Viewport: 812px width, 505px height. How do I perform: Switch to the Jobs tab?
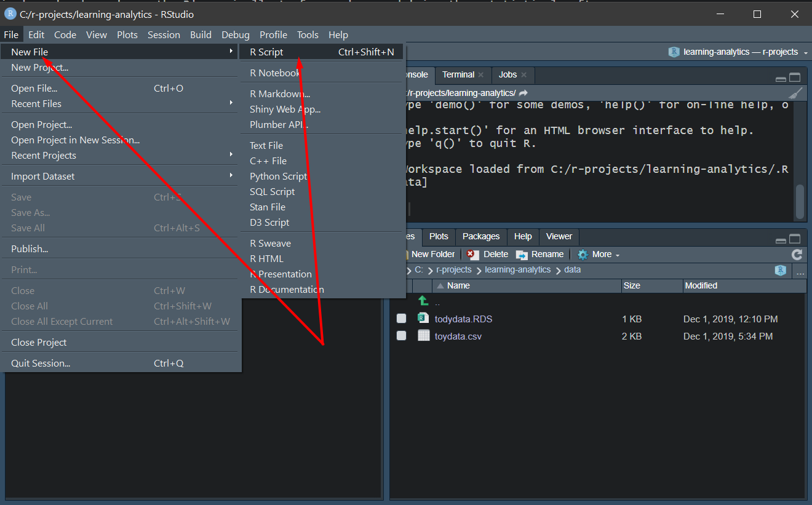(x=507, y=75)
